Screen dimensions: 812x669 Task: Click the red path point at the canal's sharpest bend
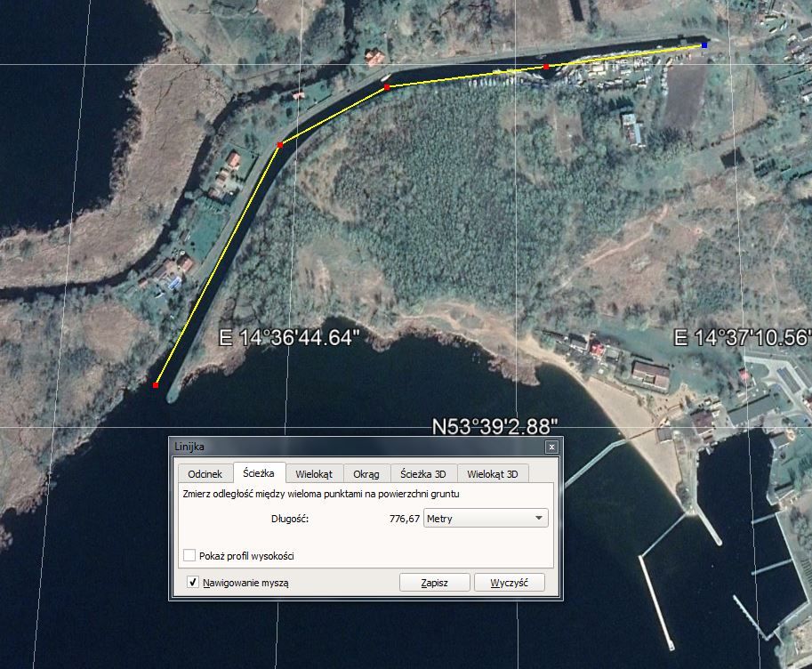pyautogui.click(x=279, y=145)
